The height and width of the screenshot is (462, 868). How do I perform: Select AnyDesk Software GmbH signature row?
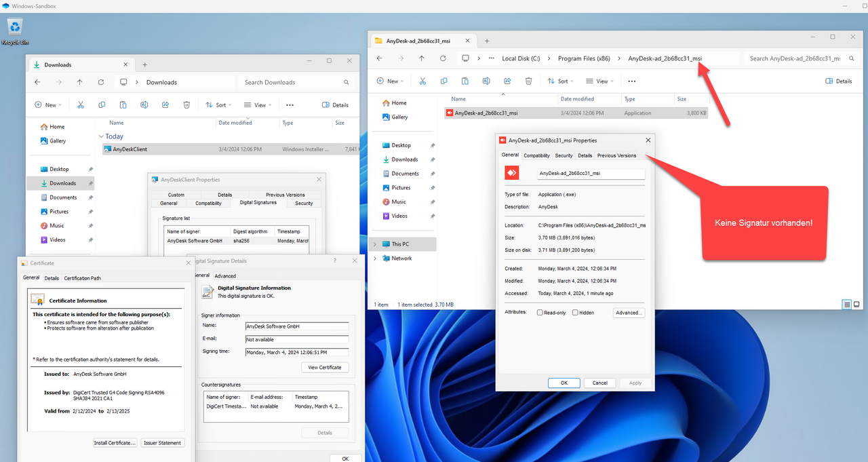tap(236, 240)
